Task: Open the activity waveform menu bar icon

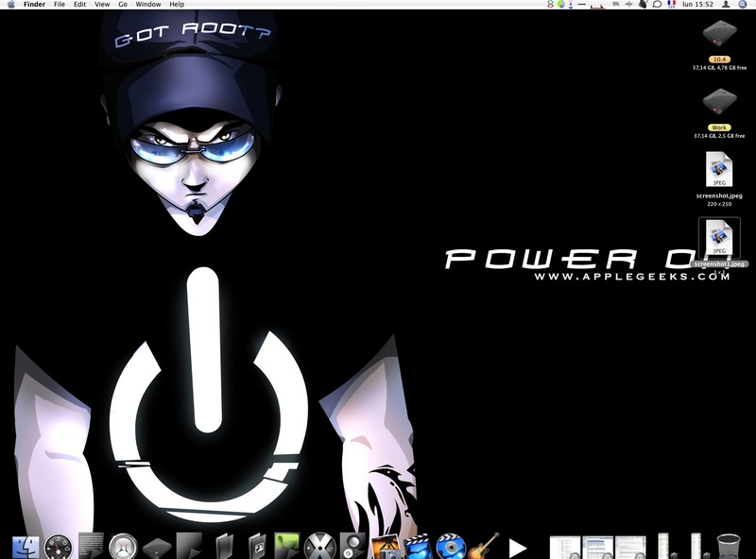Action: [x=628, y=5]
